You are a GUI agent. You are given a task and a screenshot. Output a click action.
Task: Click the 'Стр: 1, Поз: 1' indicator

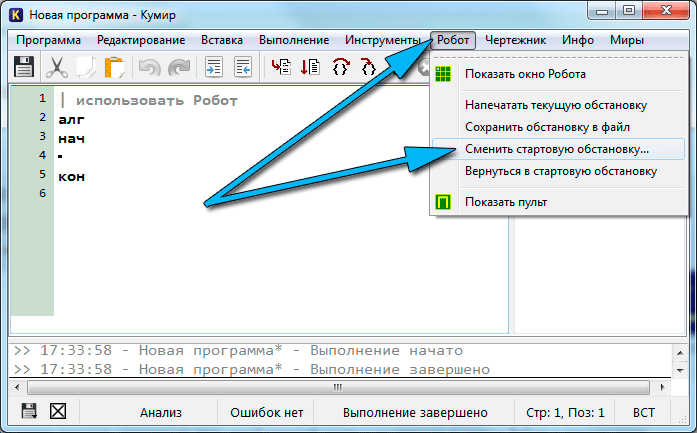(565, 413)
